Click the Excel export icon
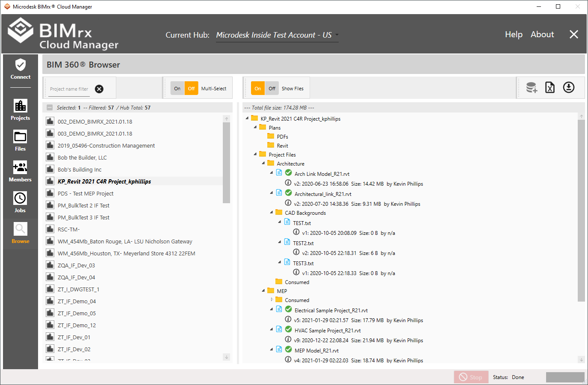The width and height of the screenshot is (588, 385). click(x=550, y=88)
